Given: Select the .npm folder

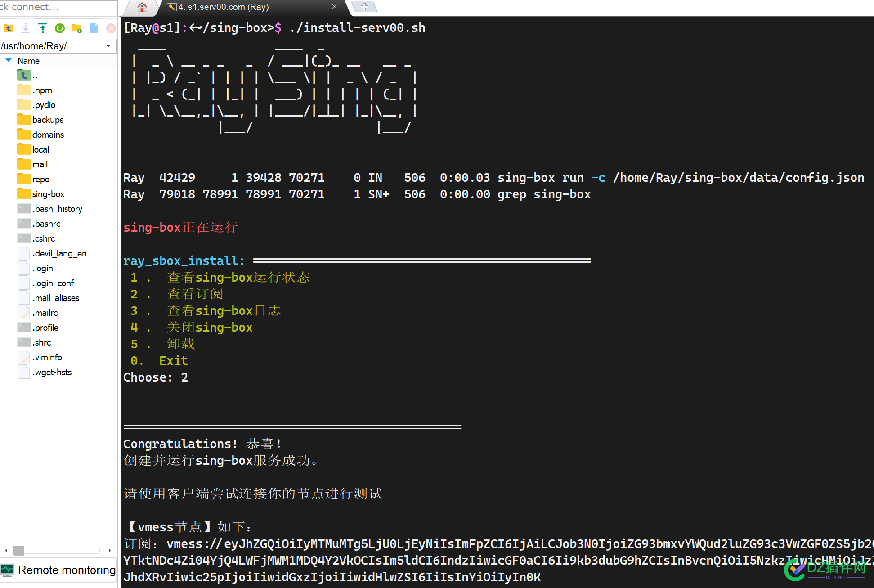Looking at the screenshot, I should click(x=35, y=90).
